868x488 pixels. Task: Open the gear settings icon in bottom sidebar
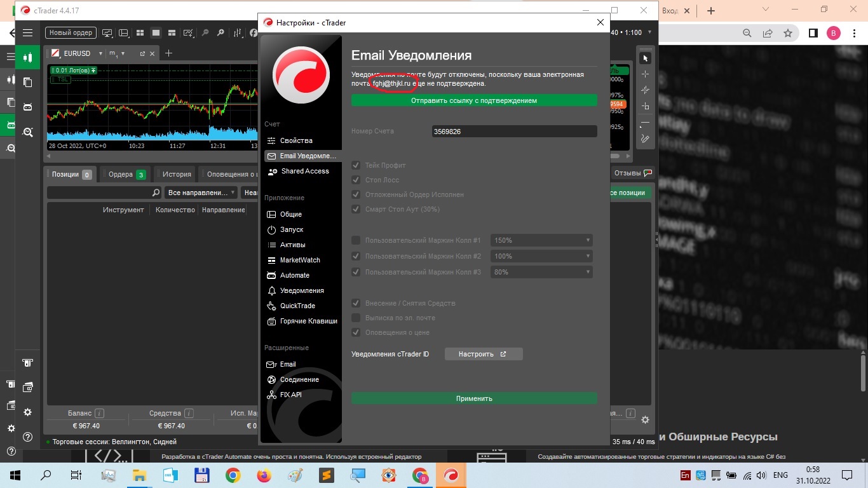tap(27, 412)
